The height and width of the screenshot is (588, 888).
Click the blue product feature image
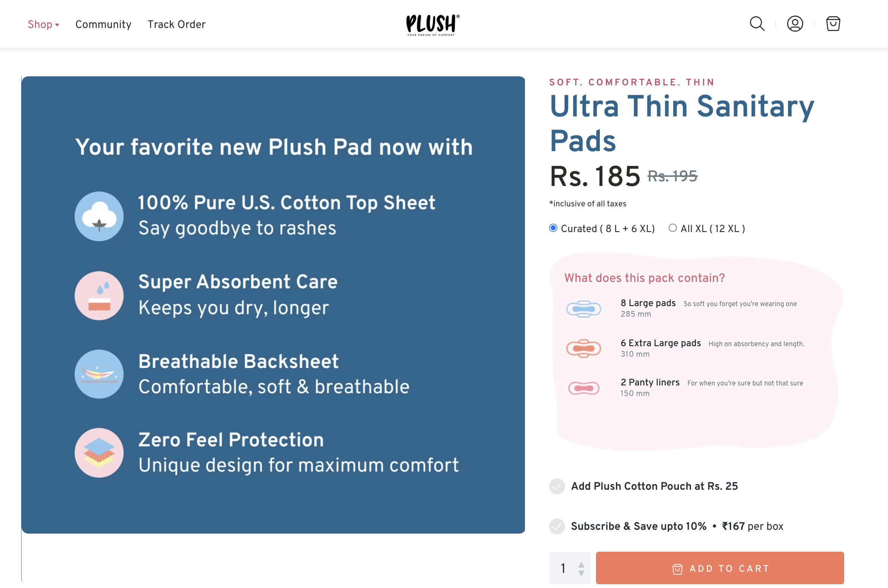click(273, 305)
